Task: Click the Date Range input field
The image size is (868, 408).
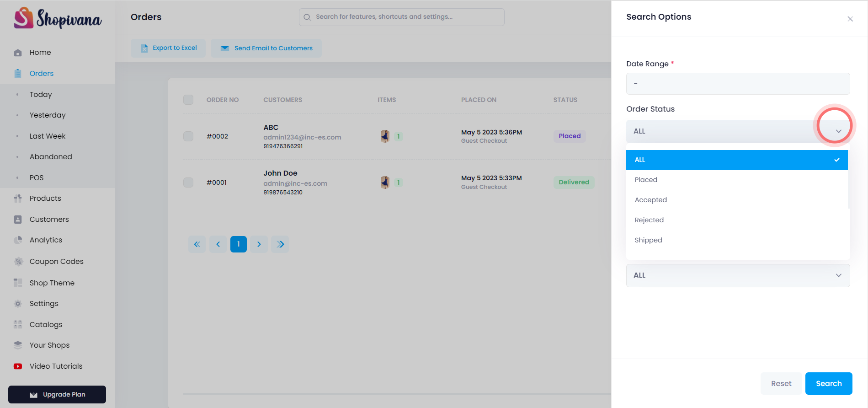Action: point(738,84)
